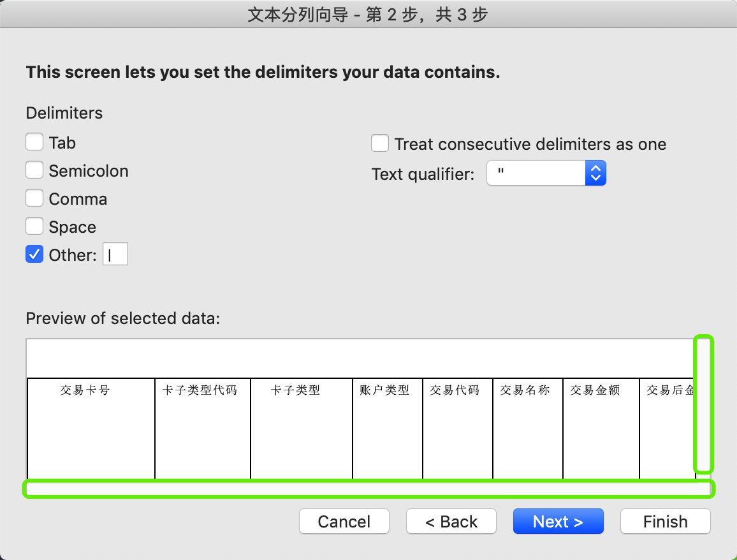Enable the Tab delimiter checkbox
This screenshot has width=737, height=560.
(34, 142)
